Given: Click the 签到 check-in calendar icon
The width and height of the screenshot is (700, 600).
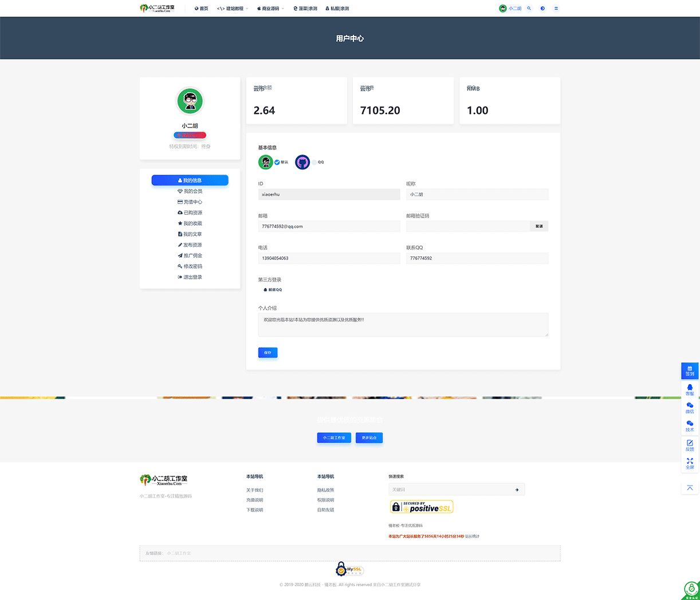Looking at the screenshot, I should [x=690, y=370].
